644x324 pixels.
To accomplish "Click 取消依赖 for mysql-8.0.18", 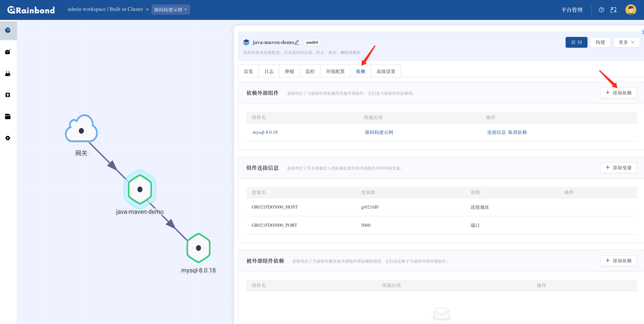I will tap(517, 132).
